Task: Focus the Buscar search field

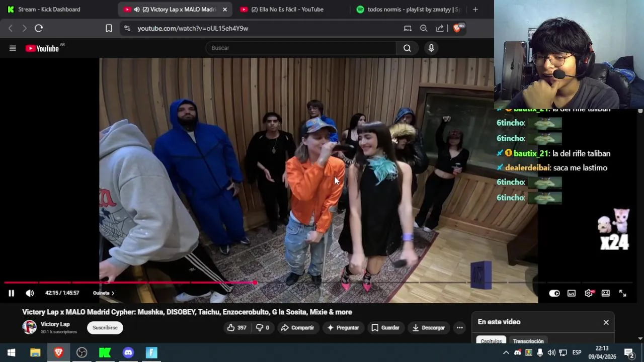Action: [301, 48]
